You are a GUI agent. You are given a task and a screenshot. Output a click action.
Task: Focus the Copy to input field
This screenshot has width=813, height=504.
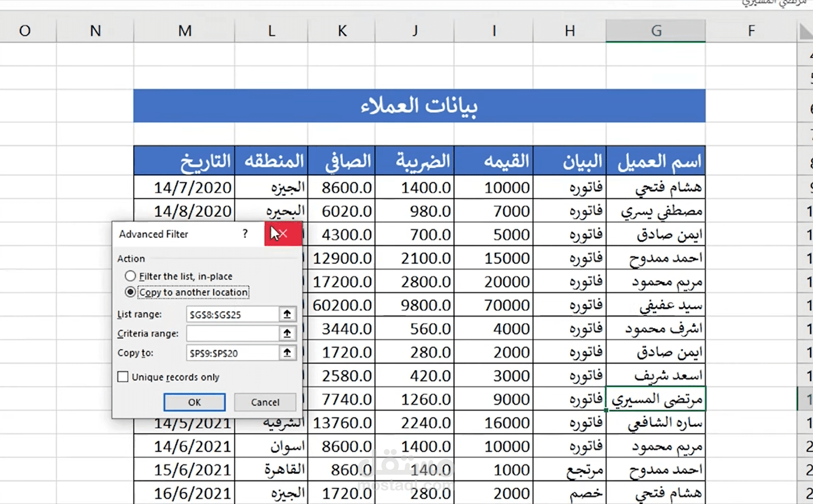(x=233, y=353)
